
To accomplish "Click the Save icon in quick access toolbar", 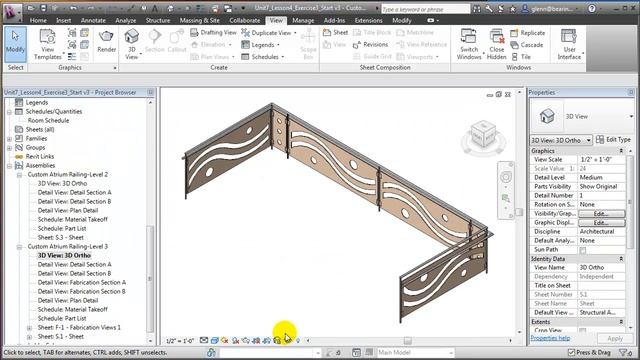I will pos(43,8).
